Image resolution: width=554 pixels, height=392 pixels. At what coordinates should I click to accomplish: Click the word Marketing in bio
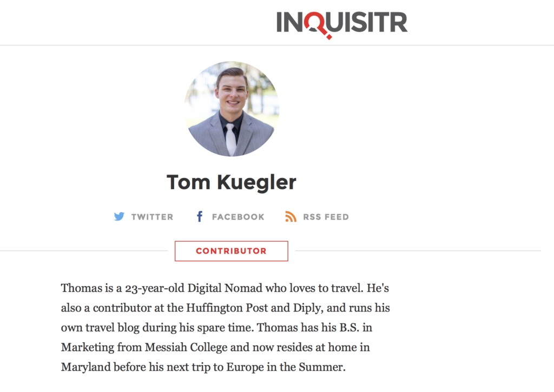coord(88,348)
